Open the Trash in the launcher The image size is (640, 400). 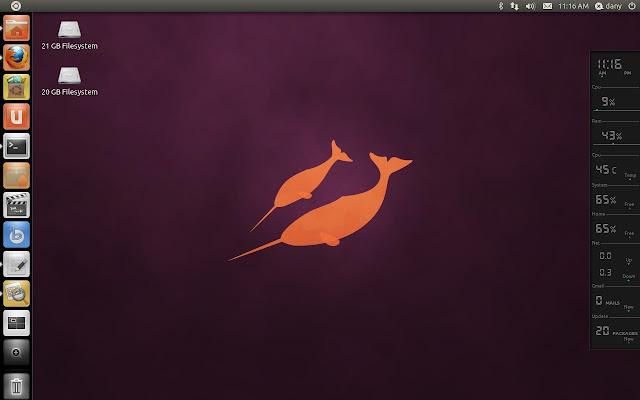click(16, 385)
